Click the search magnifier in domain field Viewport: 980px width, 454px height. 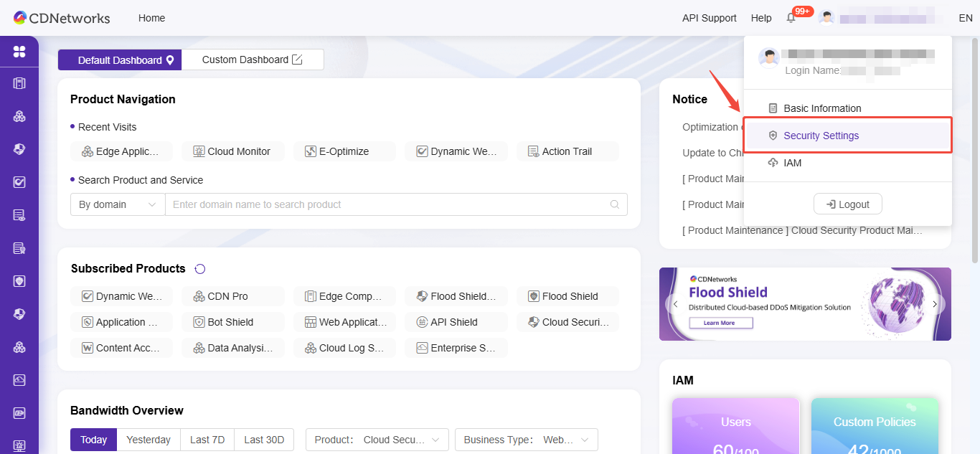pos(615,204)
